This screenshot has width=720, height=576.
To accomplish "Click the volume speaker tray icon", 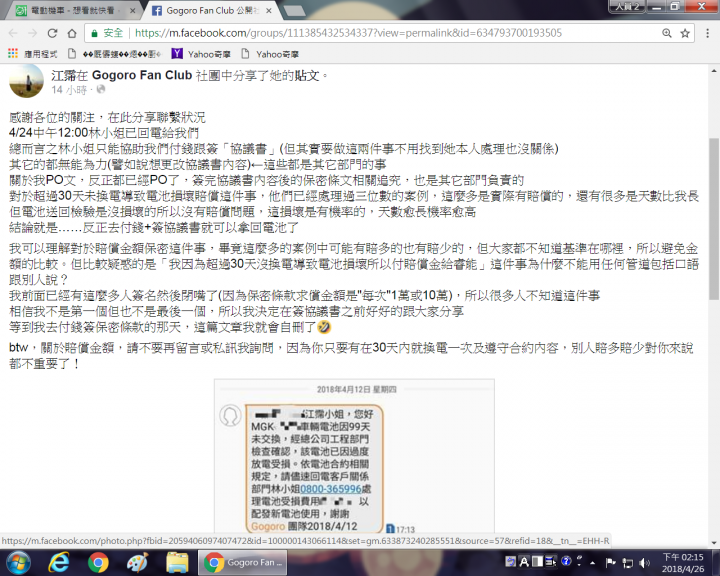I will (x=644, y=562).
